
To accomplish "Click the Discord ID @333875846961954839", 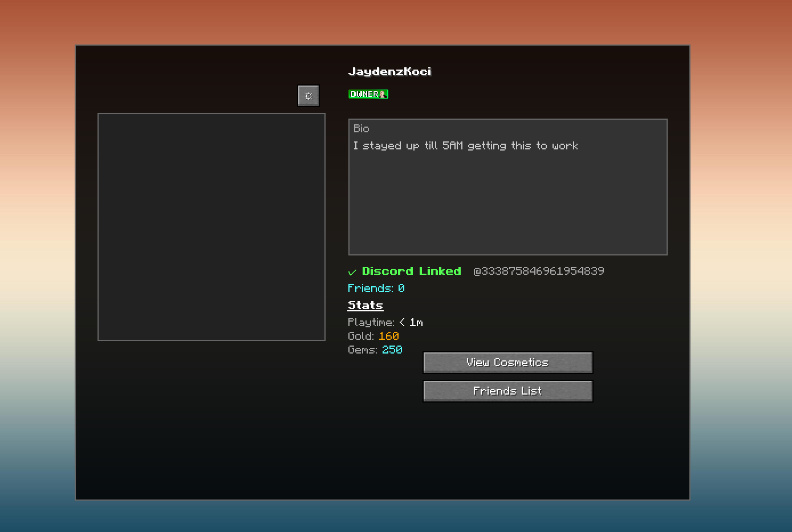I will tap(539, 271).
